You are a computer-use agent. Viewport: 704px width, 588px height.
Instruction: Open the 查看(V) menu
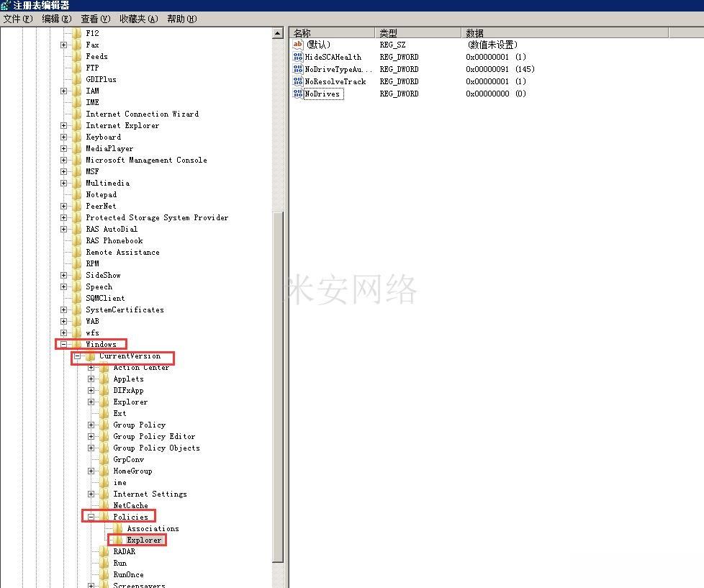pos(95,19)
